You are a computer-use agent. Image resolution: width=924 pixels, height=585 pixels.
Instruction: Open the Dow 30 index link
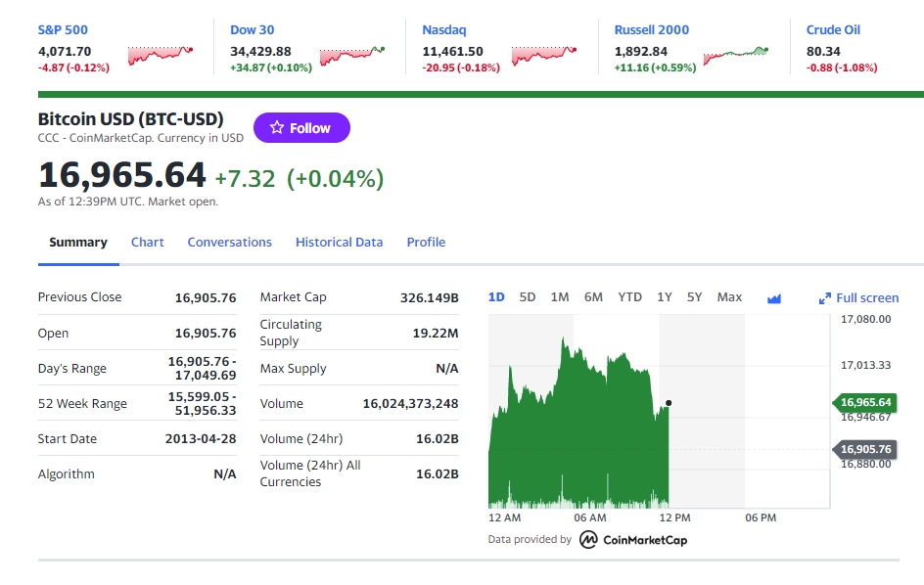click(253, 30)
